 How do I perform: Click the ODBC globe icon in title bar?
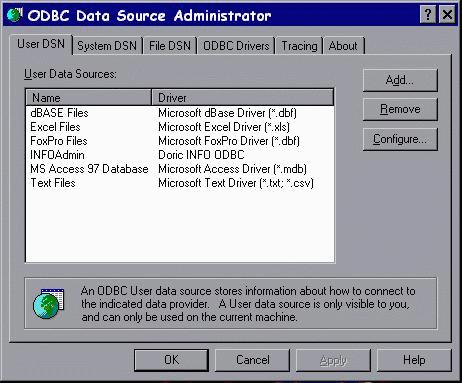pos(15,15)
